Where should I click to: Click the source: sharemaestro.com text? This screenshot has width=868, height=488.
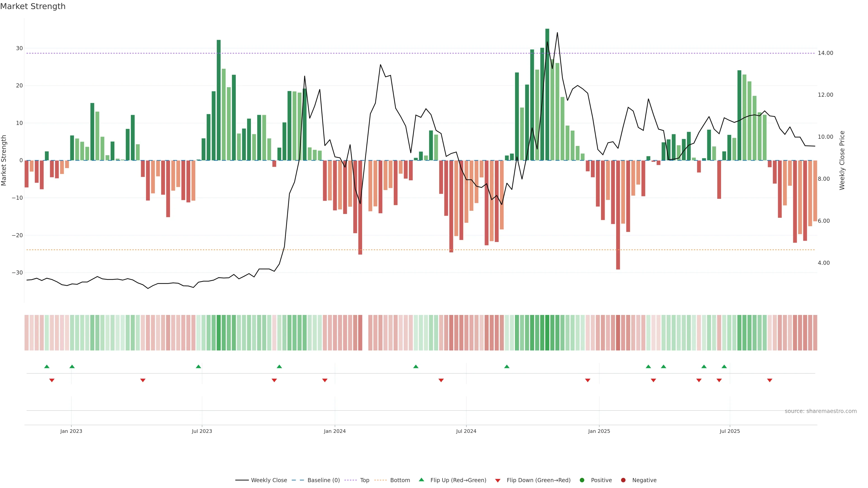[x=821, y=411]
